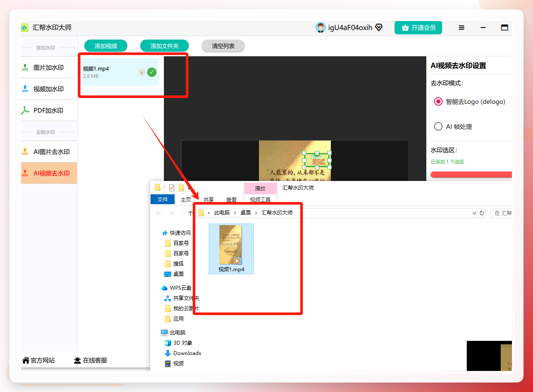Expand the address bar history dropdown
Screen dimensions: 533x392
click(474, 213)
